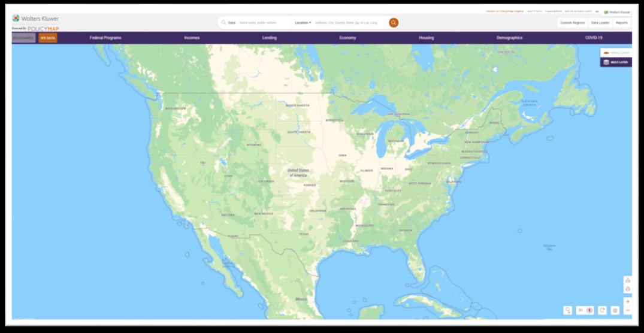The image size is (644, 333).
Task: Click the Custom Regions button
Action: pos(573,23)
